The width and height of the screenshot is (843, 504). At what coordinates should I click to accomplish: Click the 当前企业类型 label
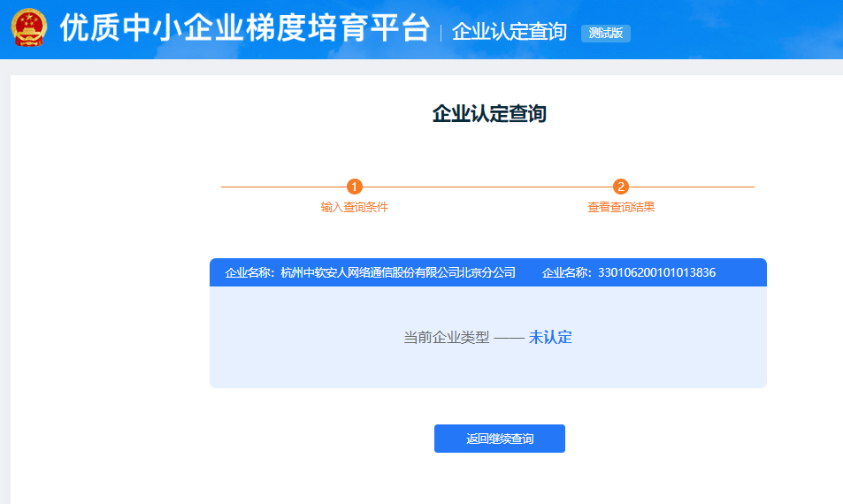click(447, 337)
